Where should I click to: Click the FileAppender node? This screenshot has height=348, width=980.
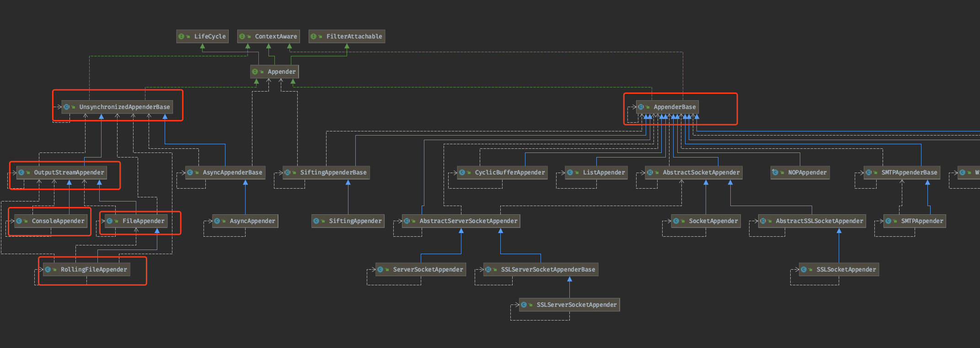136,221
